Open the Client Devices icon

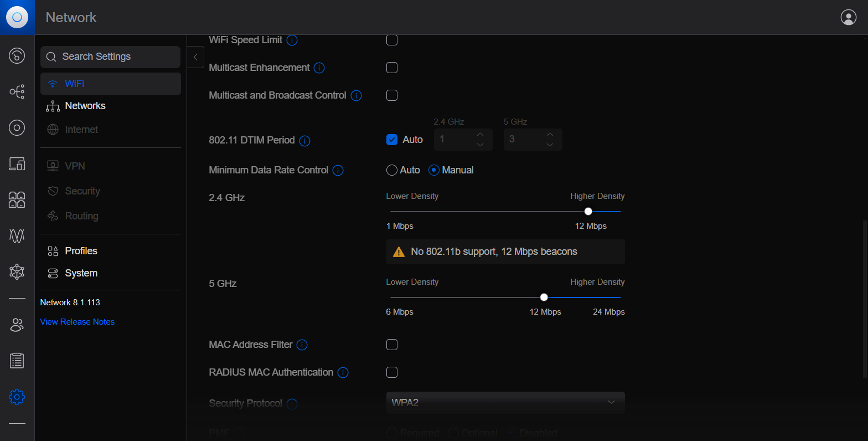tap(17, 163)
